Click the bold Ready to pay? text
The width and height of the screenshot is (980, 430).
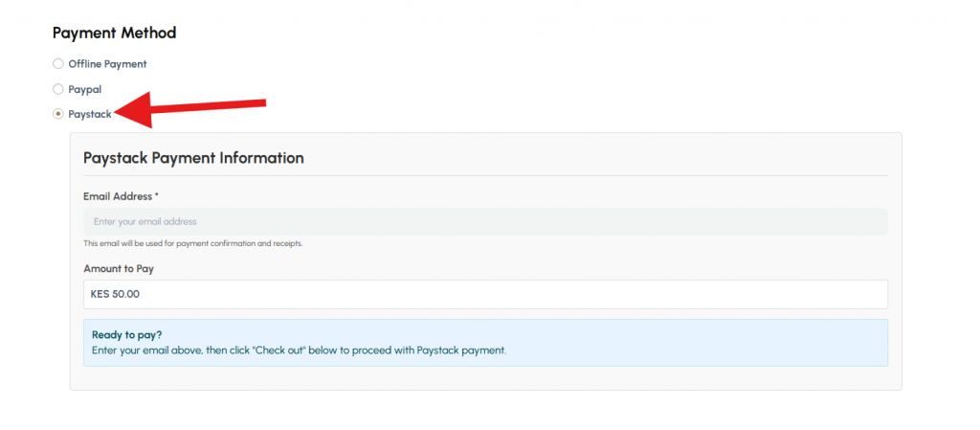[127, 335]
